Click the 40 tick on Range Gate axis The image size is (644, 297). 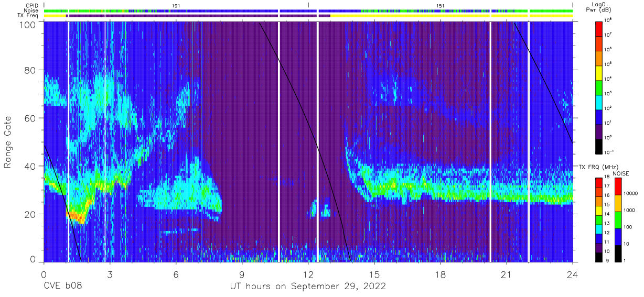click(30, 166)
